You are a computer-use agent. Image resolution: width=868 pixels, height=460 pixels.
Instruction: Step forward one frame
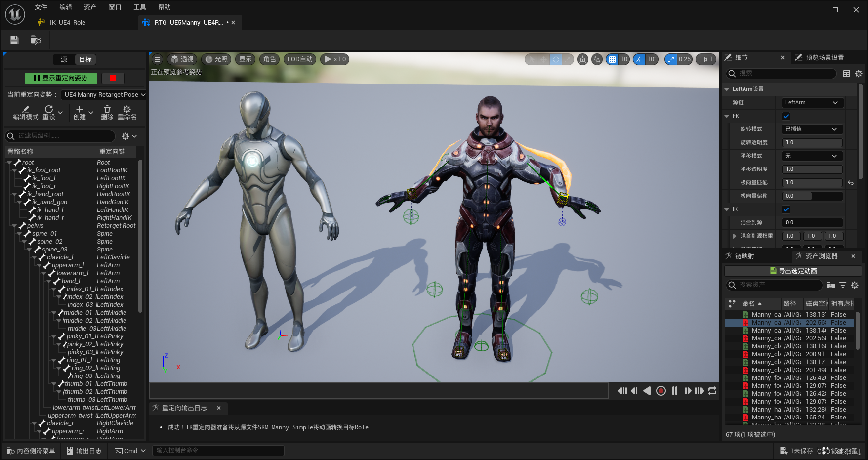688,391
